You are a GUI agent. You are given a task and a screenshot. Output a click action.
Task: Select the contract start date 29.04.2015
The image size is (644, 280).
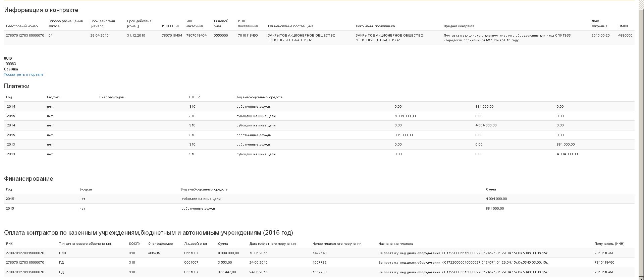tap(99, 35)
